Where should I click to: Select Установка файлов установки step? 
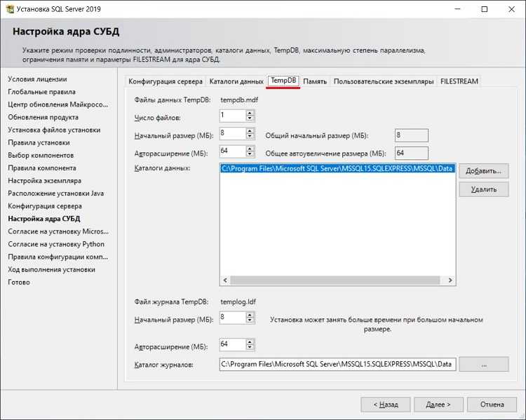[x=54, y=130]
